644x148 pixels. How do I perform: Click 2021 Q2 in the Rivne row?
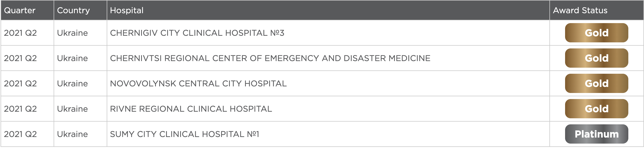(20, 109)
